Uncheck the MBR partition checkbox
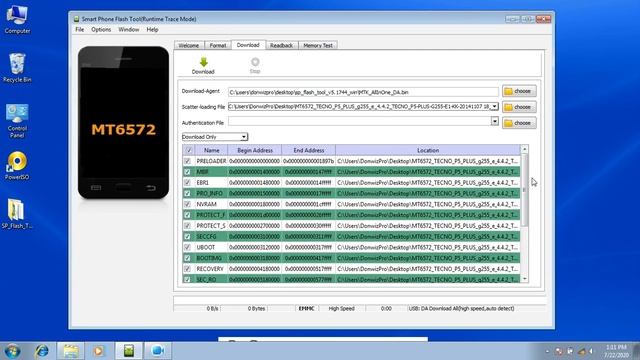 click(x=187, y=172)
